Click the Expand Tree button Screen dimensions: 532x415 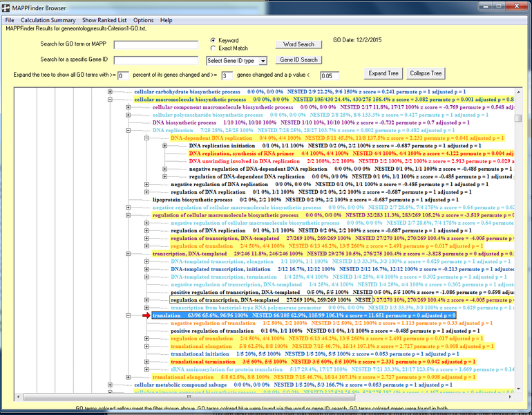(x=383, y=73)
